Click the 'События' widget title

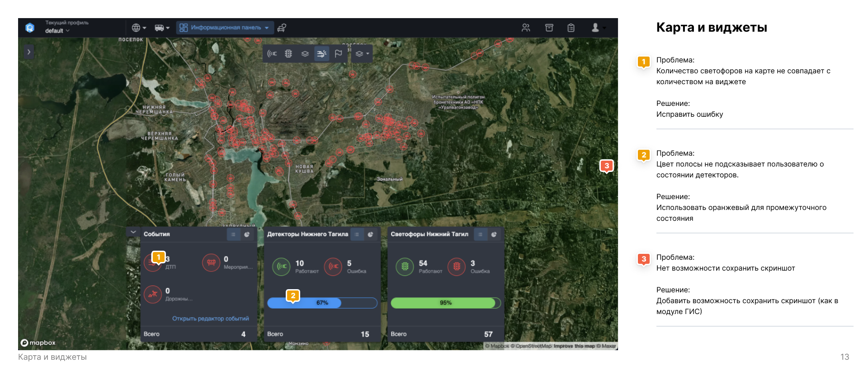pos(157,234)
